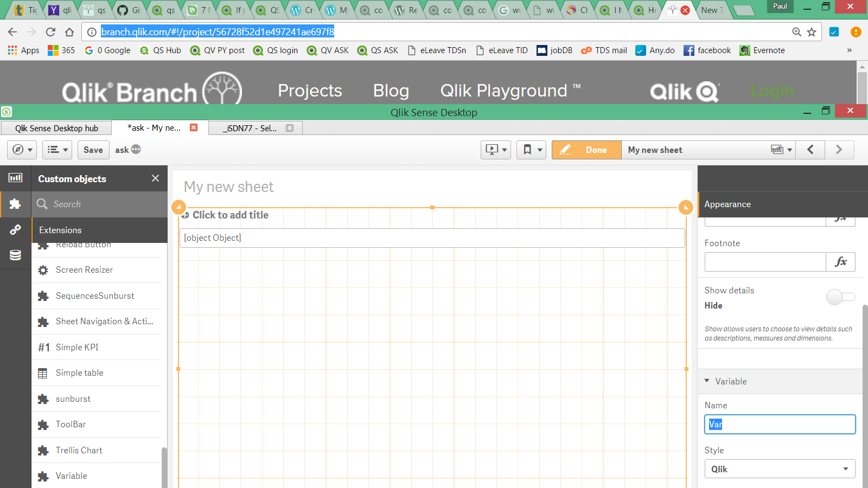868x488 pixels.
Task: Click the Extensions section header
Action: pos(99,230)
